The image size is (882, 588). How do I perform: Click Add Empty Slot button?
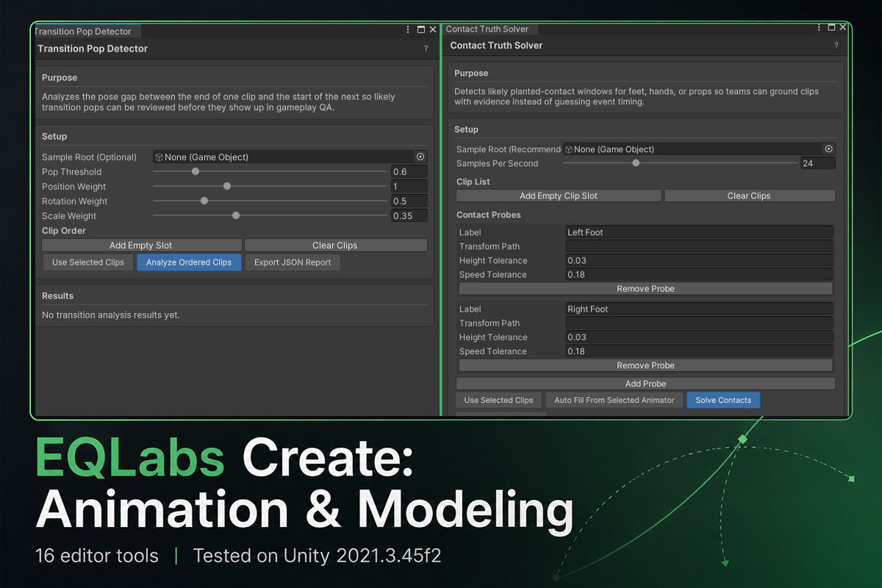141,245
